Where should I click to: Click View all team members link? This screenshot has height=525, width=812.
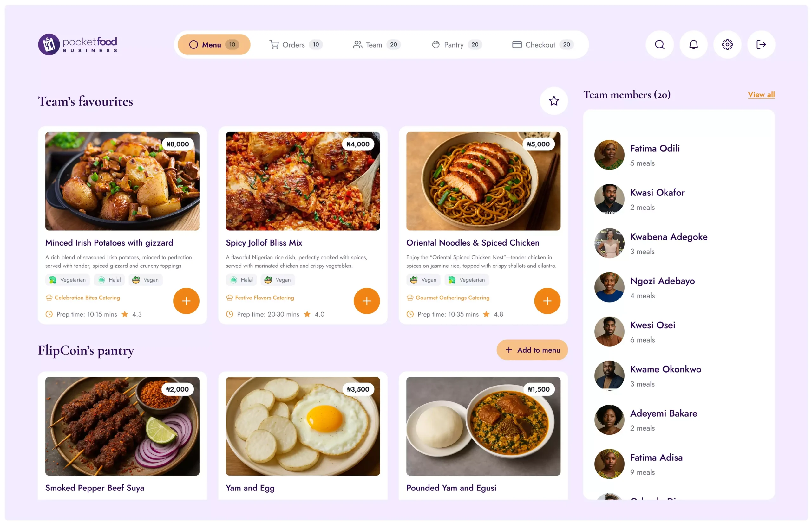[761, 94]
